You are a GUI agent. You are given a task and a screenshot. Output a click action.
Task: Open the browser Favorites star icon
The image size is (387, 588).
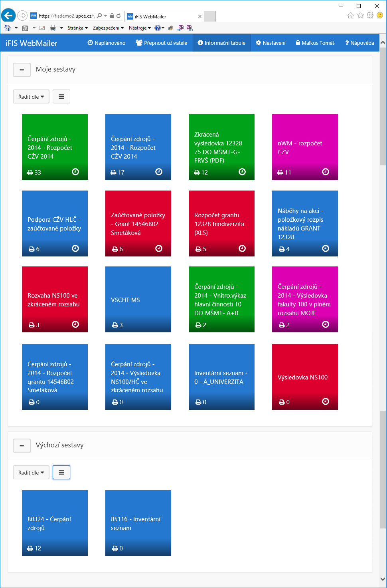360,15
